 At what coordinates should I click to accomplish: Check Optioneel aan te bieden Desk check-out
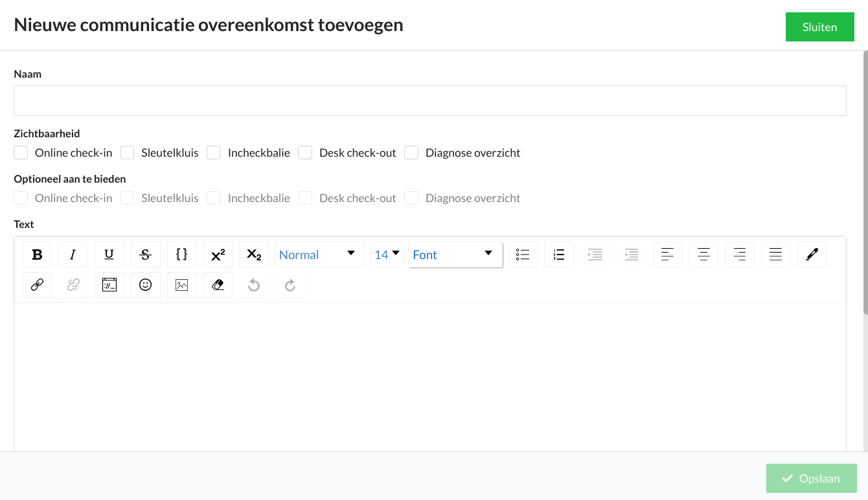pos(305,198)
